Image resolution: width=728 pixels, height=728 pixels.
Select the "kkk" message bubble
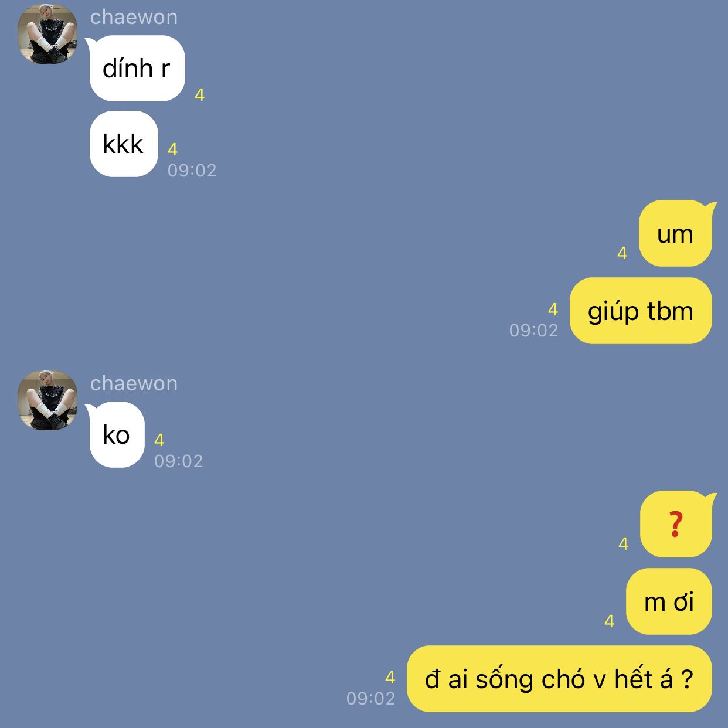click(x=124, y=144)
